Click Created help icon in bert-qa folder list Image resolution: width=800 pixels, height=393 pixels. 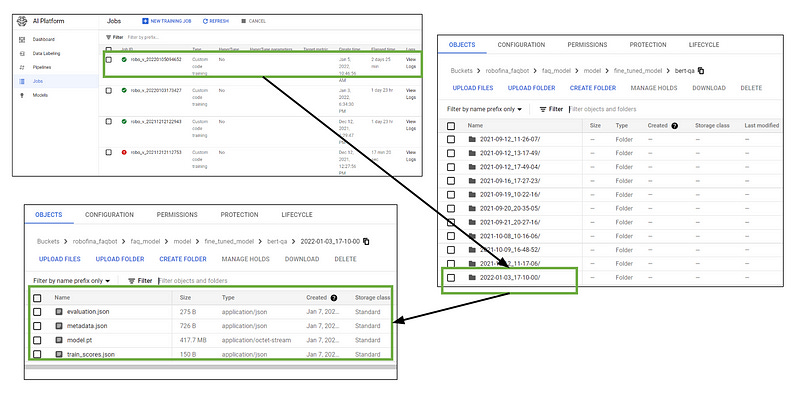pyautogui.click(x=674, y=126)
